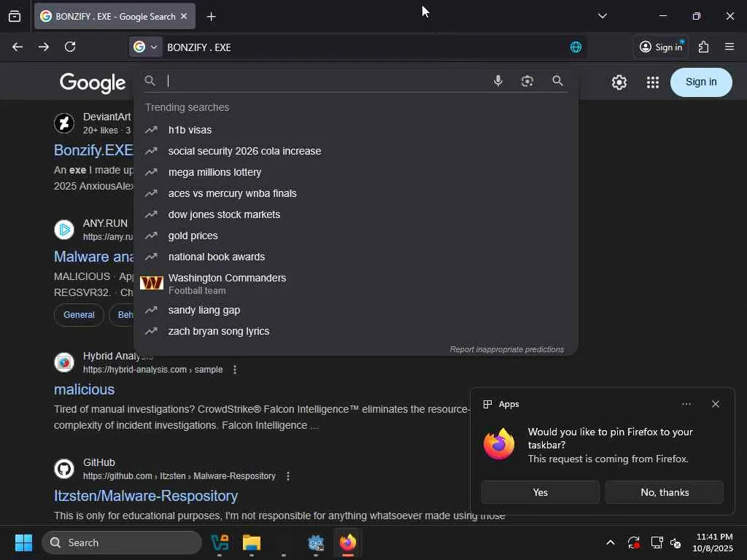The height and width of the screenshot is (560, 747).
Task: Click the Hybrid Analysis site favicon
Action: (64, 362)
